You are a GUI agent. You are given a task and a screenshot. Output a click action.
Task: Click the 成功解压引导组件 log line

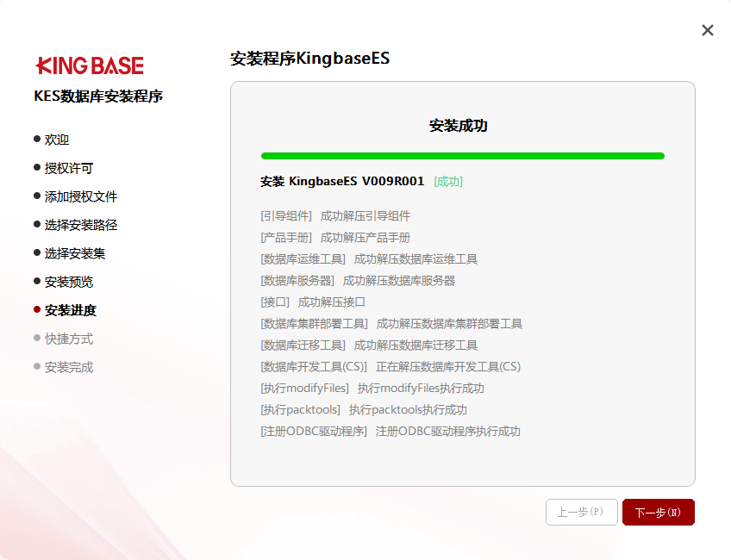365,215
